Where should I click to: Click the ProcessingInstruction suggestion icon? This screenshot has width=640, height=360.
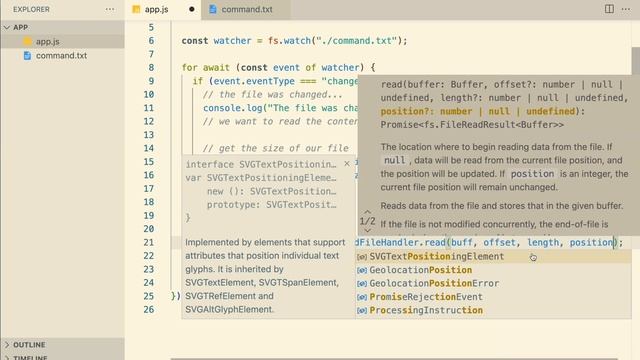[x=362, y=311]
